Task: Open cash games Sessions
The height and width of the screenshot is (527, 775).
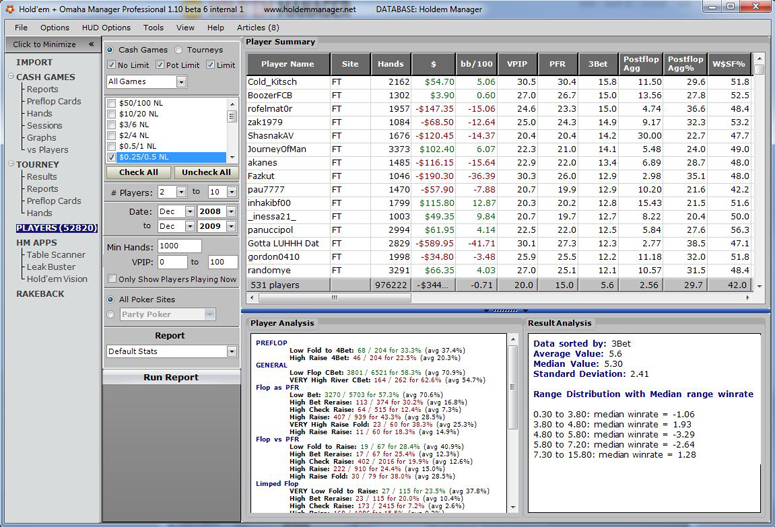Action: tap(44, 126)
